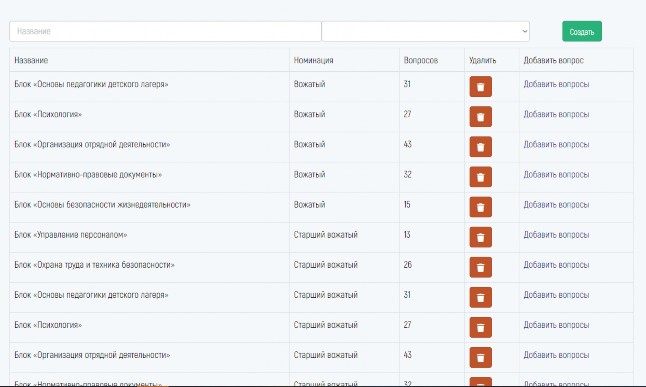
Task: Delete block «Охрана труда и техника безопасности»
Action: click(x=480, y=267)
